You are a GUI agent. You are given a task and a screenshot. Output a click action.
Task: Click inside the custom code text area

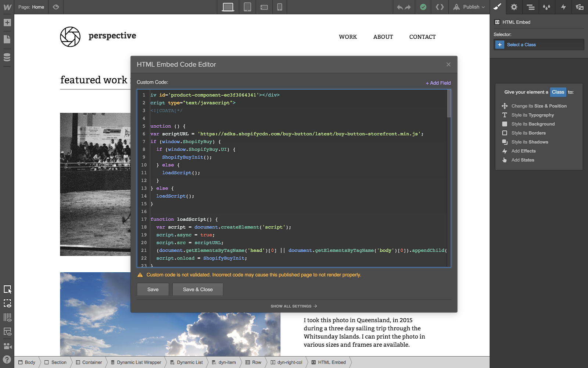(294, 177)
